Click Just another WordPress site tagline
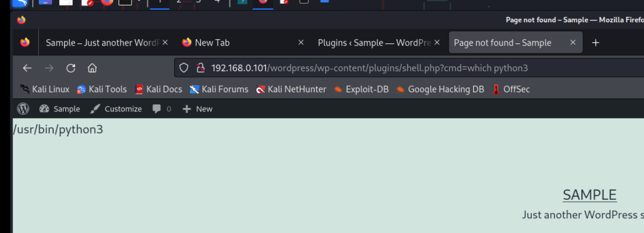Image resolution: width=644 pixels, height=233 pixels. click(583, 215)
